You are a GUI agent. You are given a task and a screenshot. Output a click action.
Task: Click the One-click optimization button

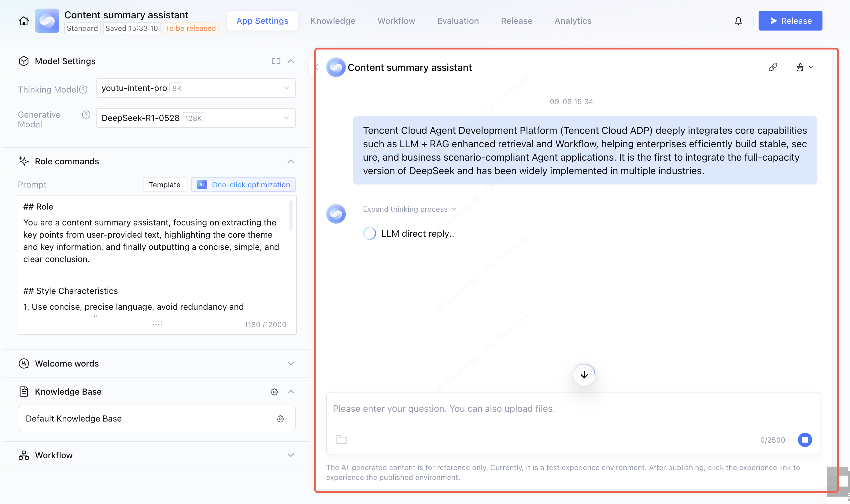click(x=243, y=184)
